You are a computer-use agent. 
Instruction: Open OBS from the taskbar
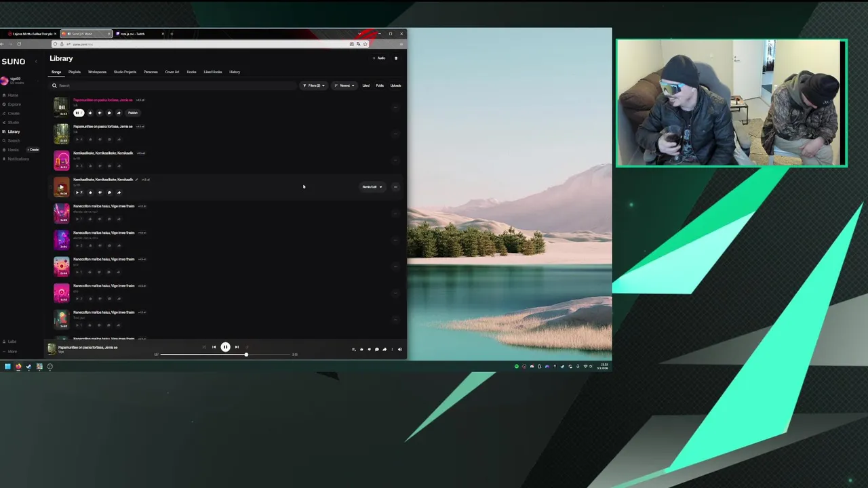coord(50,366)
